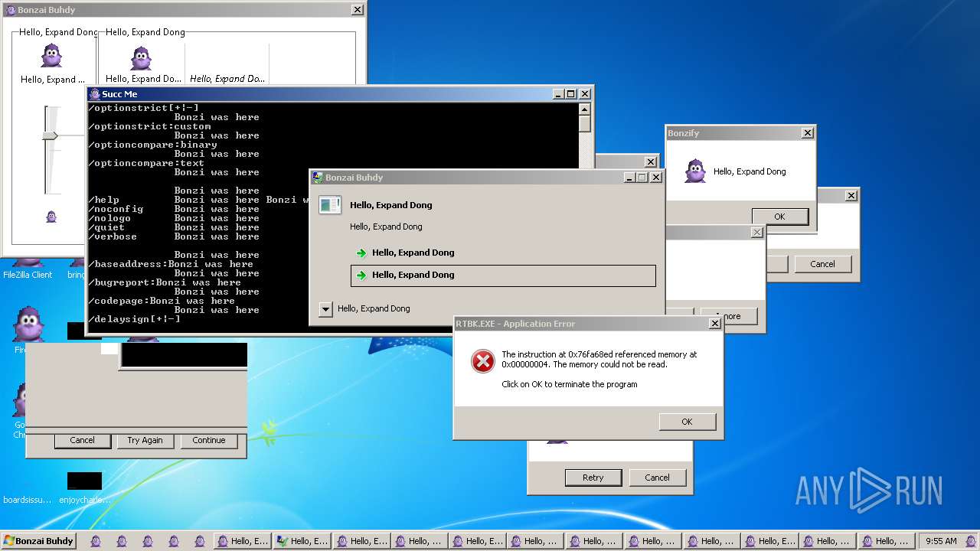Click the '/optionstrict:custom' console line
This screenshot has height=551, width=980.
[x=150, y=126]
